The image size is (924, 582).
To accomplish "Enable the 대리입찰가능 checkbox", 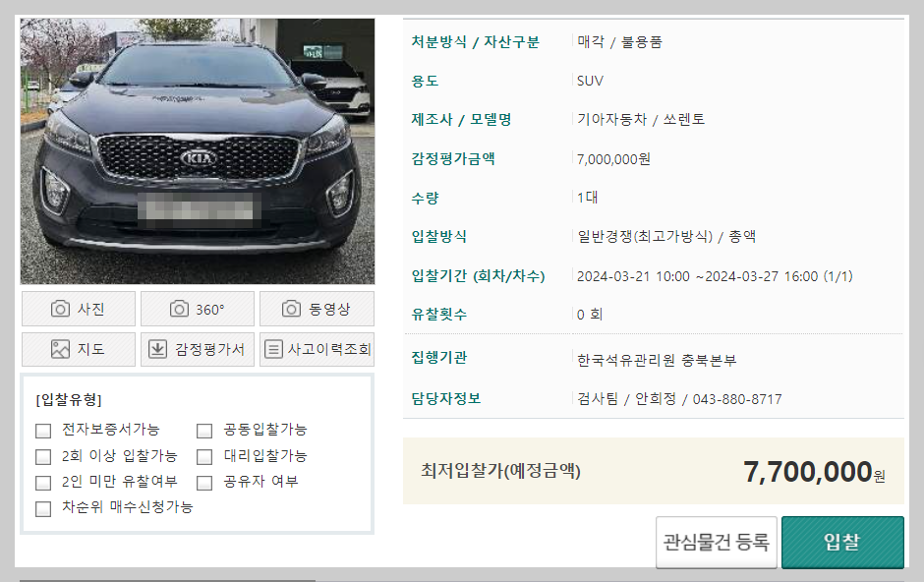I will pos(203,456).
